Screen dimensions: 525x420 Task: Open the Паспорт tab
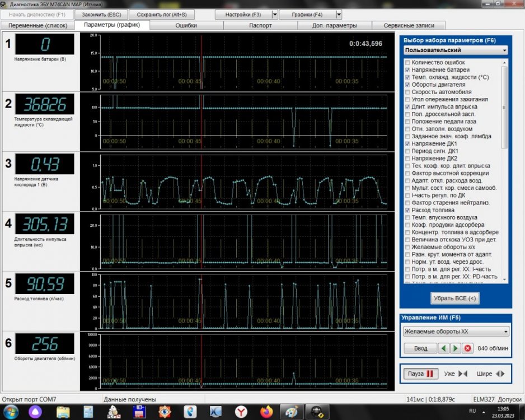pyautogui.click(x=260, y=25)
